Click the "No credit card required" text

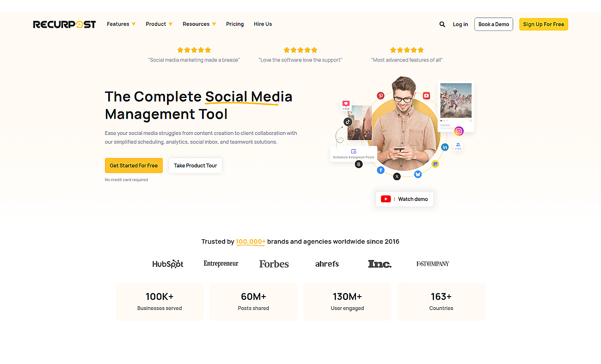126,180
